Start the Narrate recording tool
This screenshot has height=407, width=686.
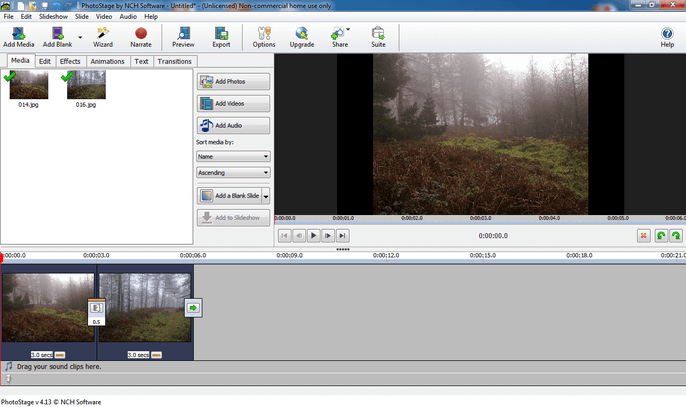pyautogui.click(x=141, y=37)
